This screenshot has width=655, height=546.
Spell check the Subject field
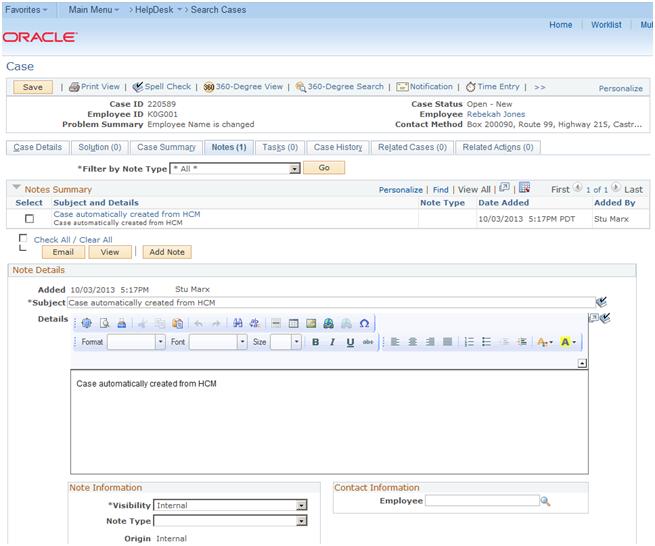[x=601, y=302]
